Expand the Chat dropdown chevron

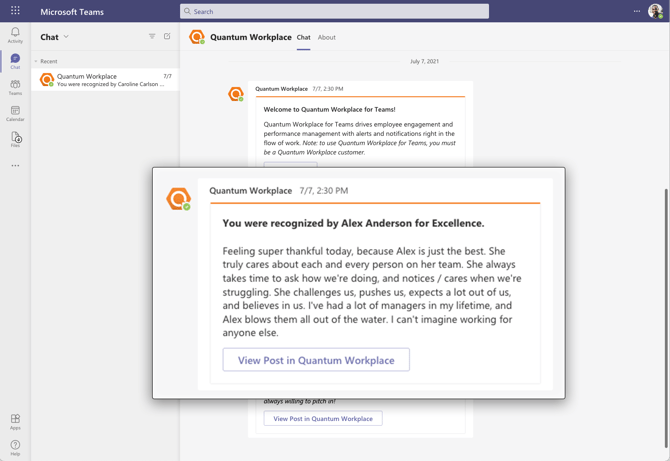tap(66, 37)
